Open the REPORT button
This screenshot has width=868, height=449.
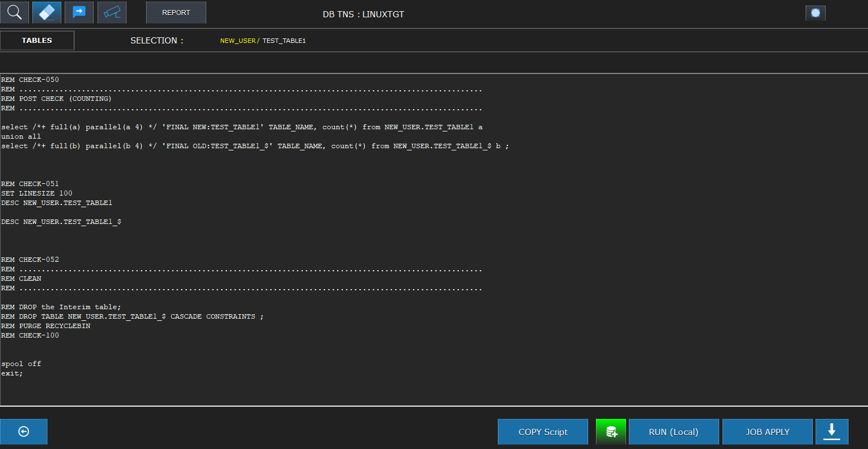pos(176,12)
